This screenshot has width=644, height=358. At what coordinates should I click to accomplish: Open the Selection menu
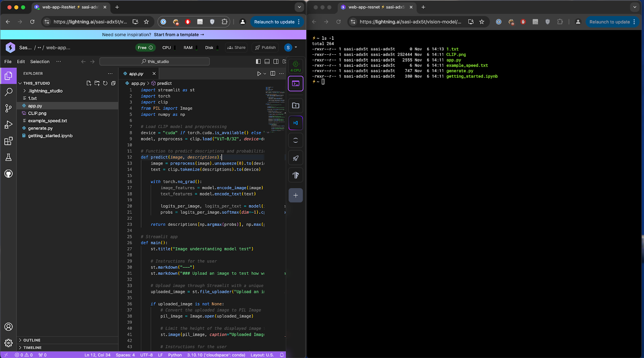pos(40,62)
